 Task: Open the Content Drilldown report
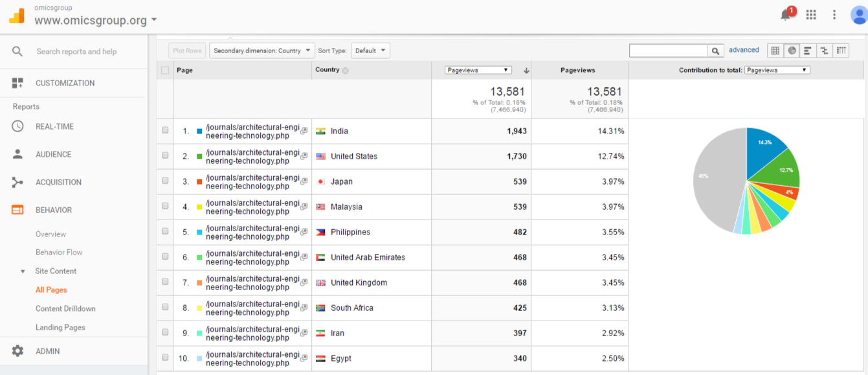[x=65, y=309]
